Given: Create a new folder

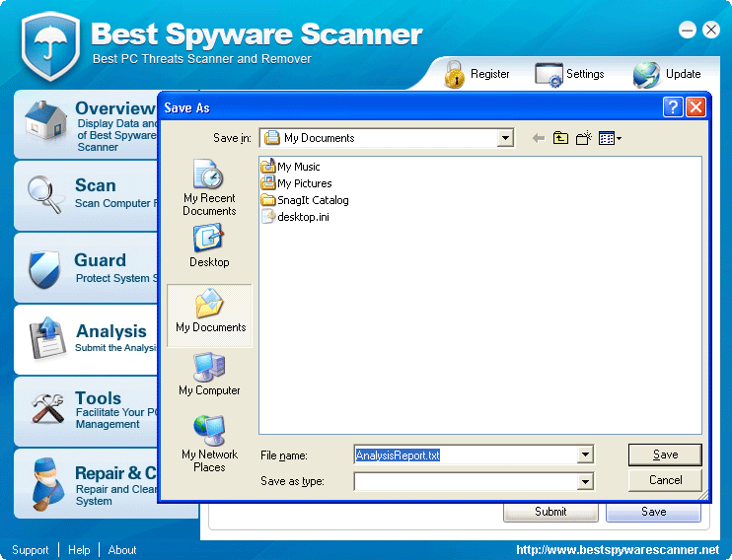Looking at the screenshot, I should (x=584, y=138).
